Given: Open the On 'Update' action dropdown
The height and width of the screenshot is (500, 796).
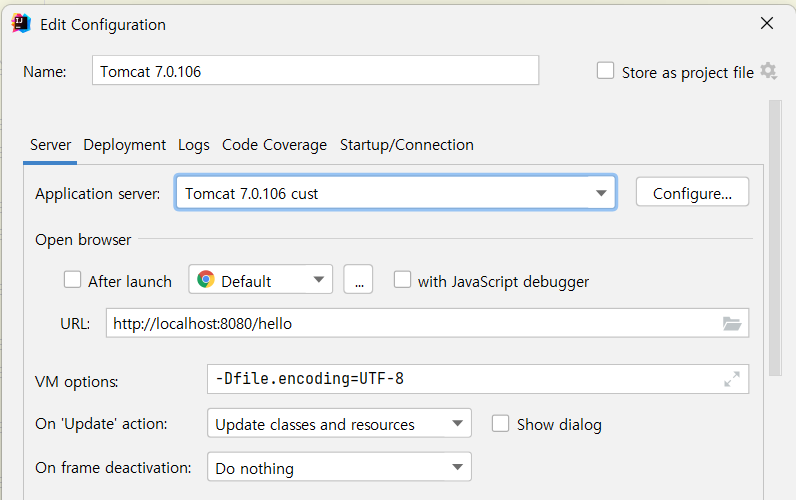Looking at the screenshot, I should tap(339, 423).
